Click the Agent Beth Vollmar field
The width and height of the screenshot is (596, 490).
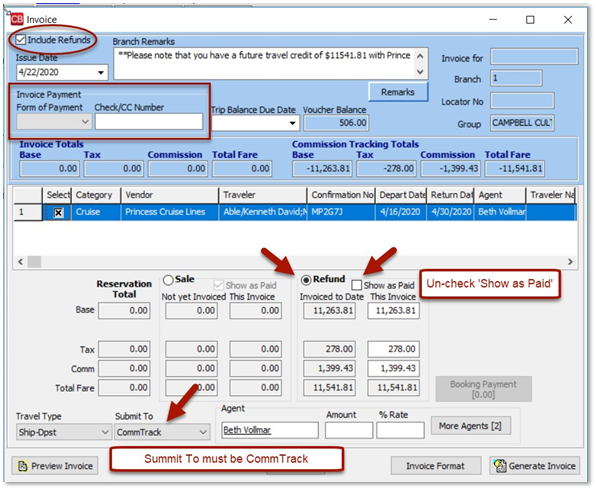269,430
